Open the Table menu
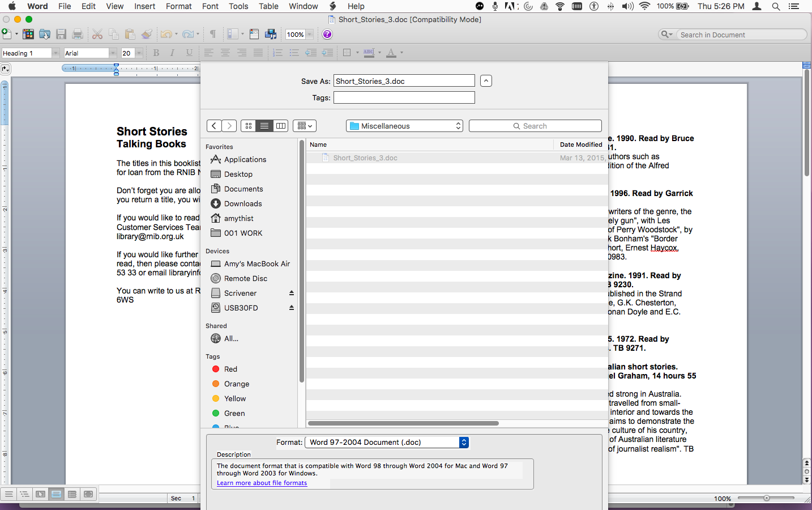812x510 pixels. [x=268, y=6]
